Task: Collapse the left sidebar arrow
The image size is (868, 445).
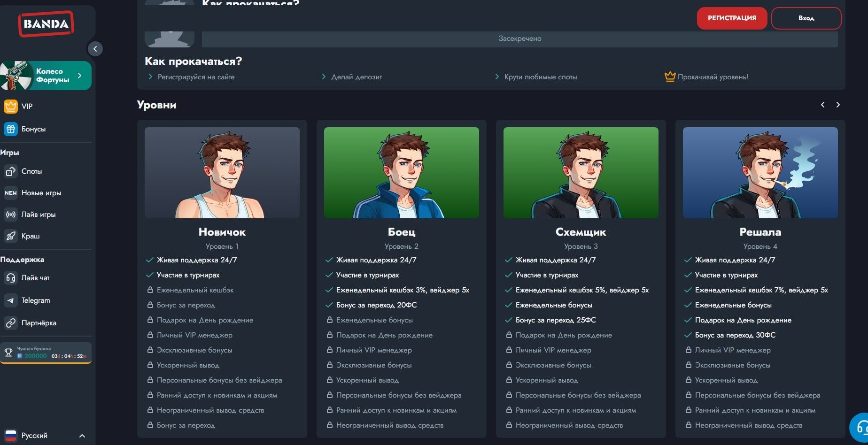Action: point(95,49)
